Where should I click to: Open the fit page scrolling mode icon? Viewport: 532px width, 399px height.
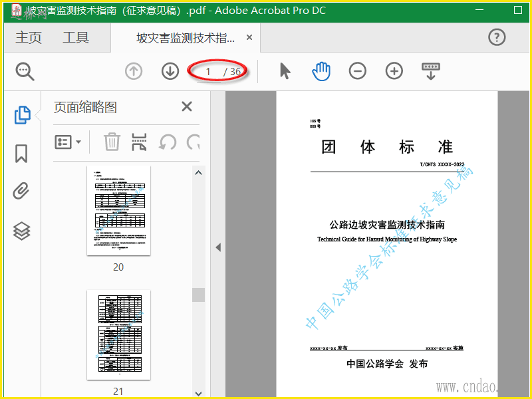430,71
